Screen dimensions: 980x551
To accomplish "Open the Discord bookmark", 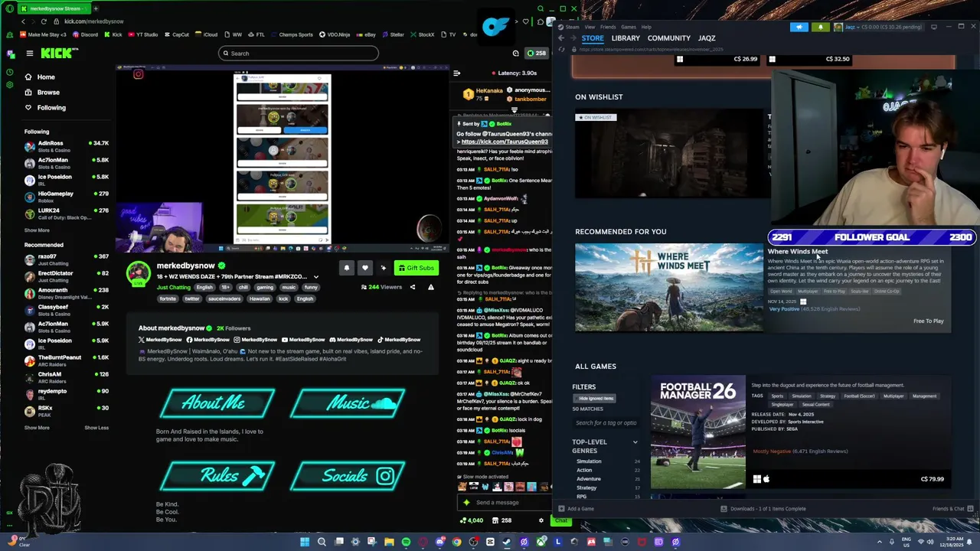I will pyautogui.click(x=85, y=34).
